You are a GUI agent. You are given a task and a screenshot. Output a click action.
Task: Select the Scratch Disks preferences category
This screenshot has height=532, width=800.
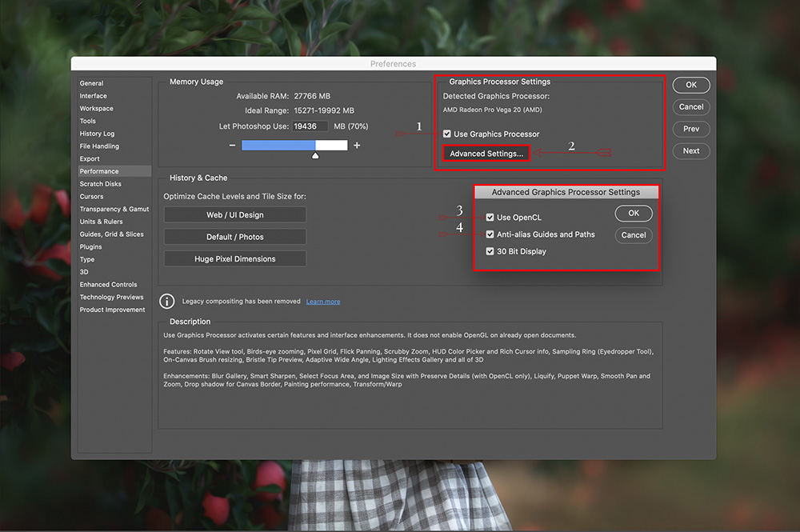coord(101,184)
